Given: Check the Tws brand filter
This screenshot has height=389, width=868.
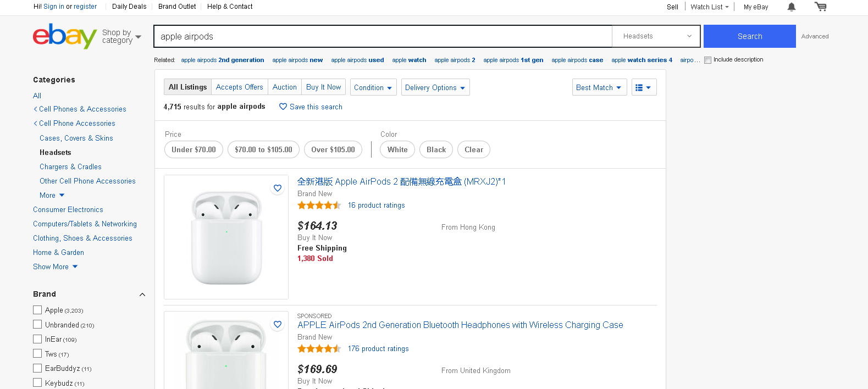Looking at the screenshot, I should click(x=37, y=353).
